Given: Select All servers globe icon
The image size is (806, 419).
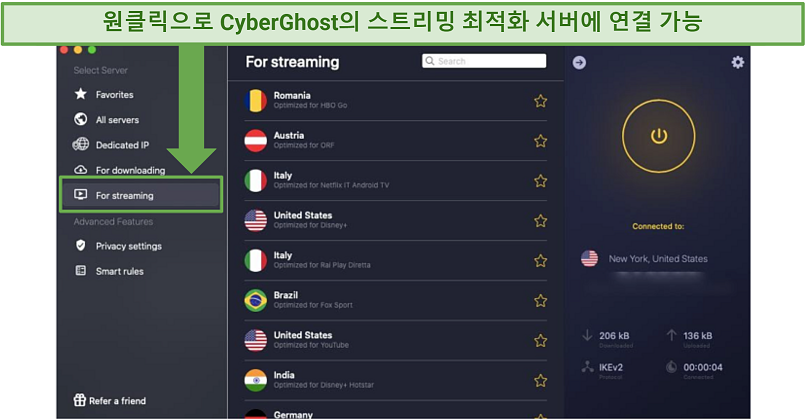Looking at the screenshot, I should (x=81, y=119).
